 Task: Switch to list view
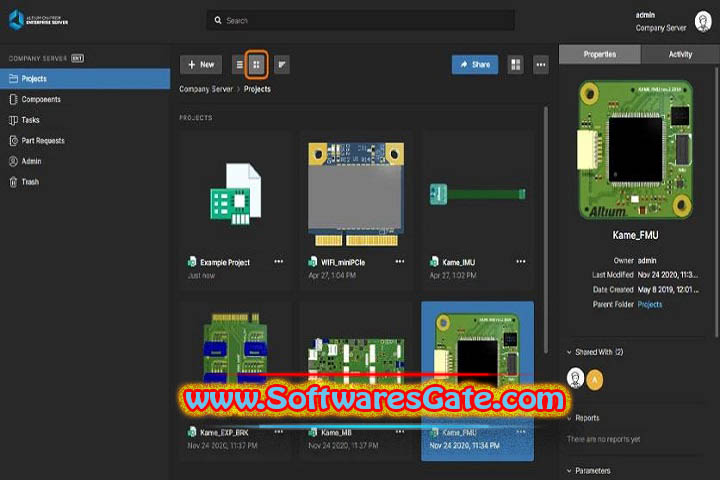point(239,65)
